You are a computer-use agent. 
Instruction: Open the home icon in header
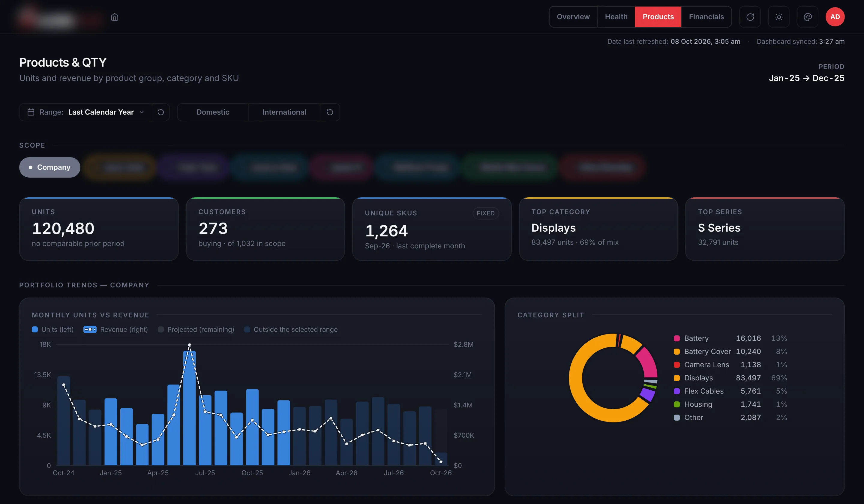coord(115,17)
